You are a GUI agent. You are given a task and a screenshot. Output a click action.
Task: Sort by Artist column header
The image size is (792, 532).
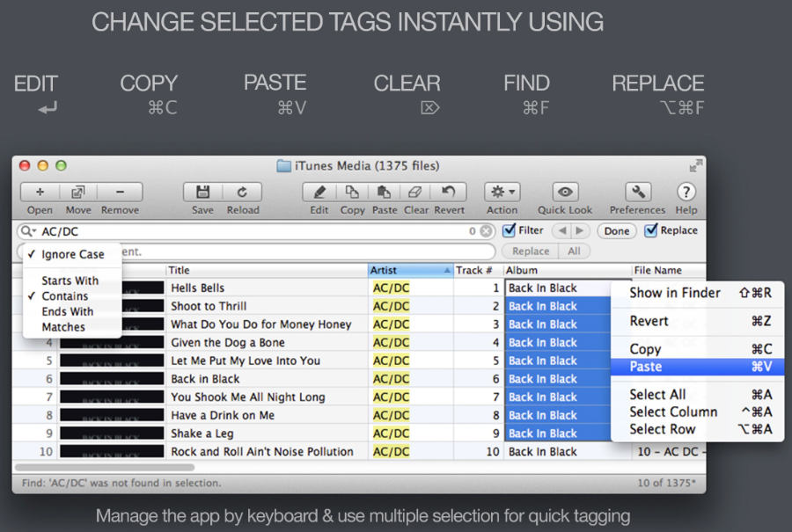410,271
